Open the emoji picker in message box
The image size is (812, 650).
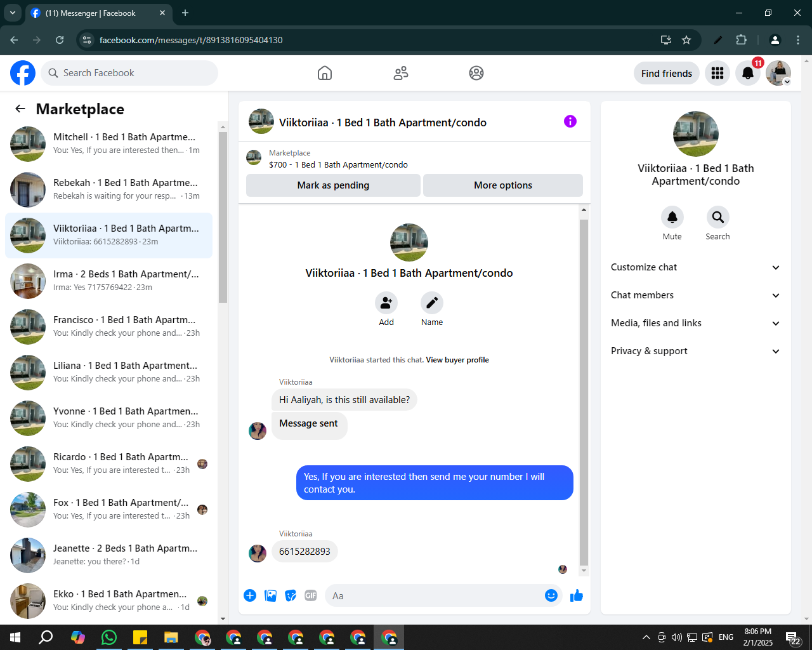(x=551, y=595)
